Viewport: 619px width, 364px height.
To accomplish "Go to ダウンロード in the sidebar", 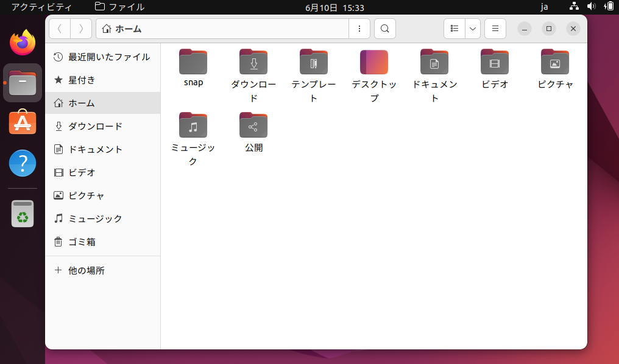I will [x=103, y=126].
